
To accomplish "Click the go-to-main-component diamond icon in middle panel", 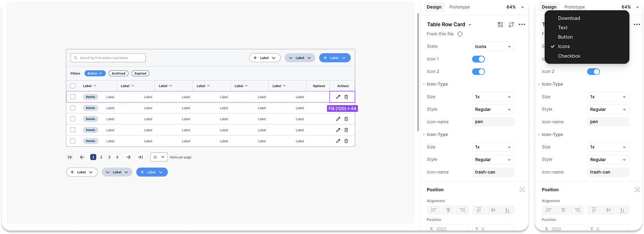I will pos(460,34).
